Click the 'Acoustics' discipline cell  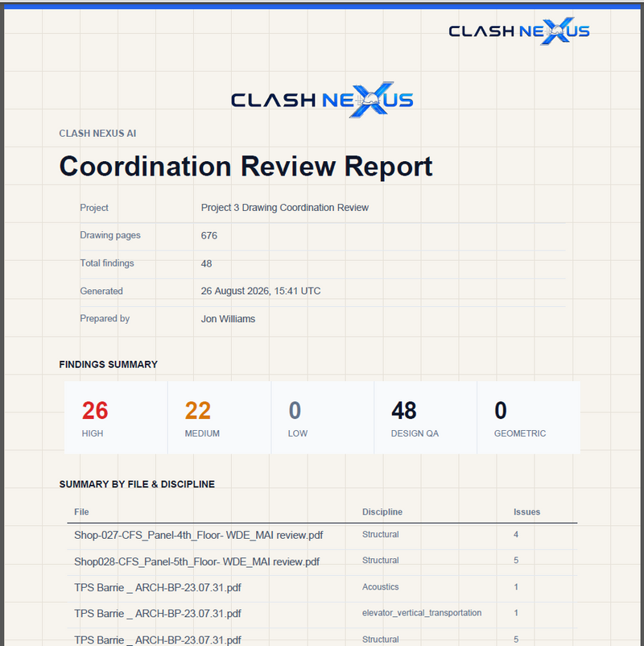pos(381,586)
